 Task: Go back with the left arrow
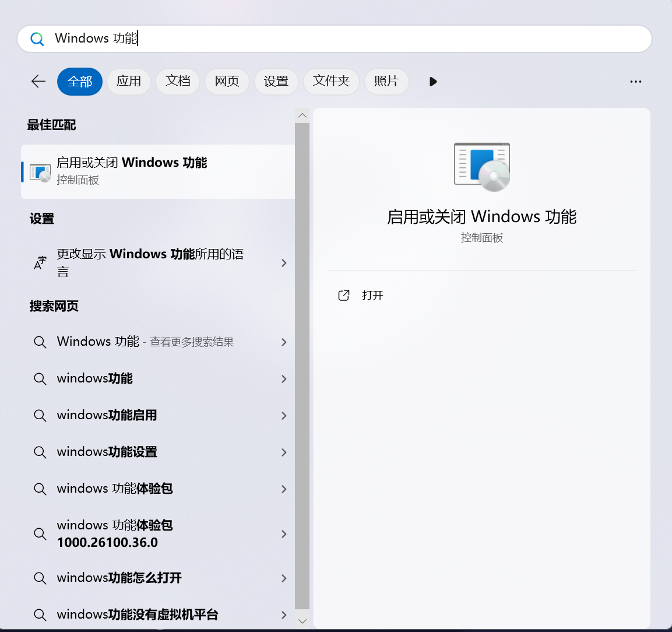click(38, 81)
